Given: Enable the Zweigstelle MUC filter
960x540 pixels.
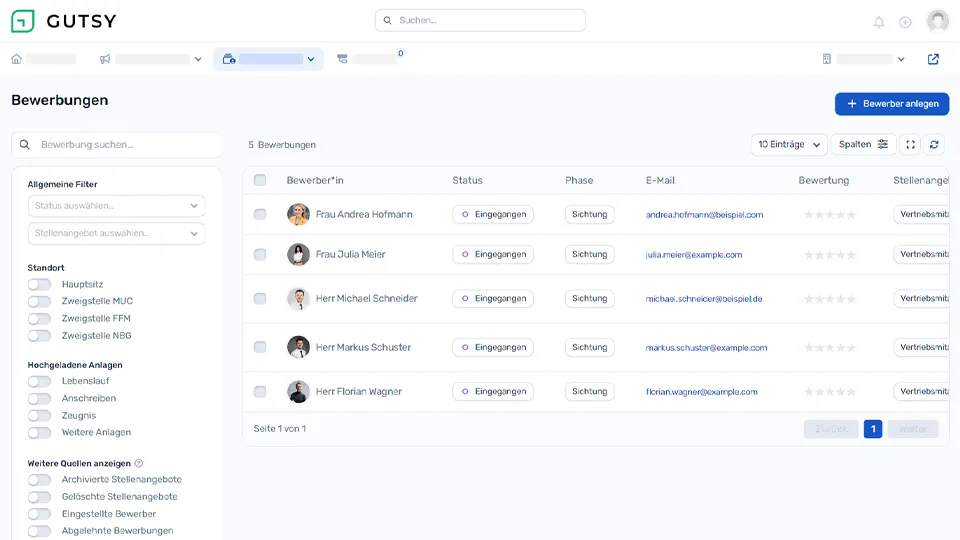Looking at the screenshot, I should pos(39,301).
